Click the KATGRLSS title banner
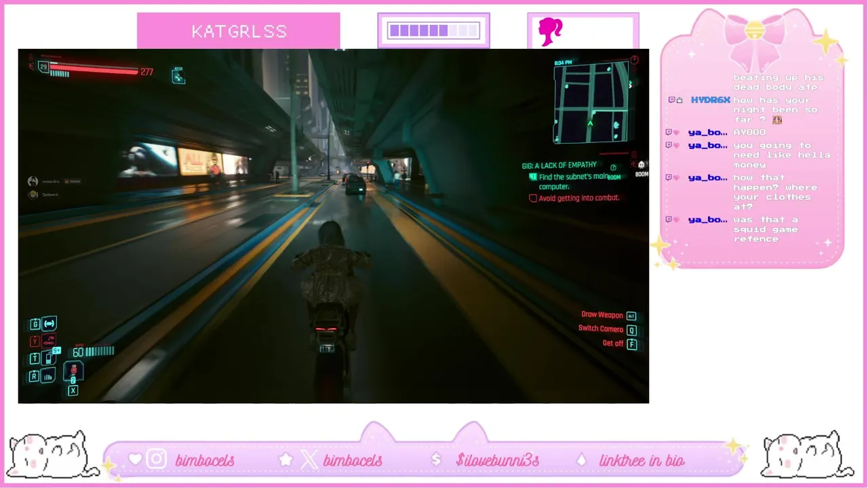Viewport: 868px width, 488px height. pos(238,31)
